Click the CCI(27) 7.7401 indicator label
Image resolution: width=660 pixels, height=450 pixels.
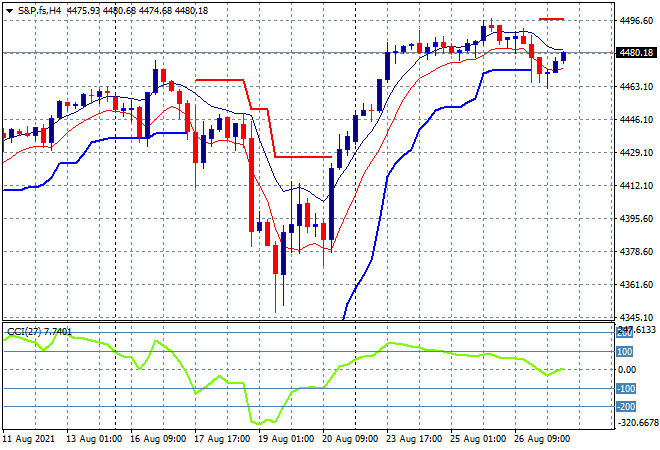[x=40, y=332]
